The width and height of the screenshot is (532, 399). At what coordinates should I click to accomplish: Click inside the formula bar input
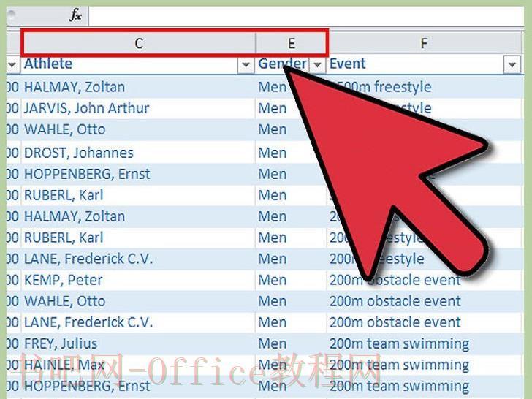(x=306, y=15)
